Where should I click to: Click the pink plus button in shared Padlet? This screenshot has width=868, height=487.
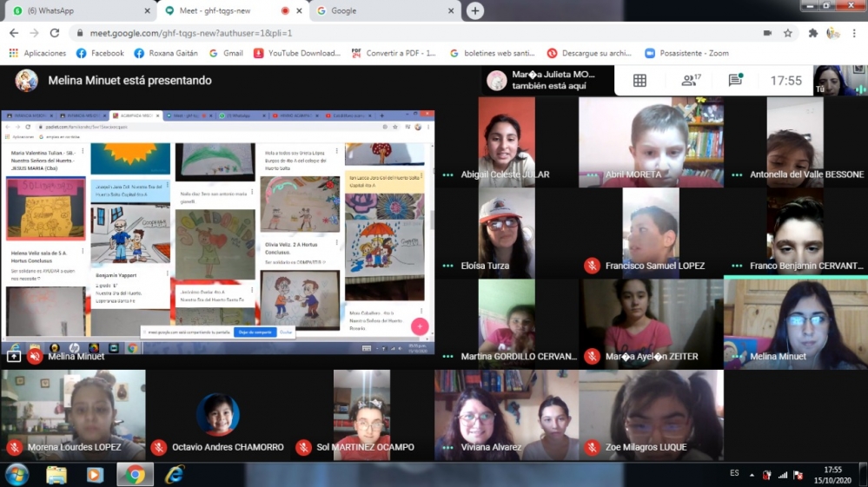point(420,326)
